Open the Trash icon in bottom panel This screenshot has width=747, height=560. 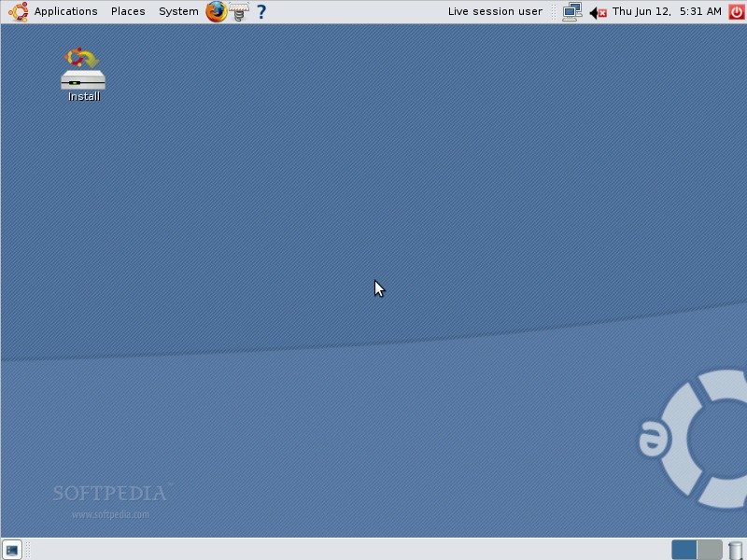[736, 550]
